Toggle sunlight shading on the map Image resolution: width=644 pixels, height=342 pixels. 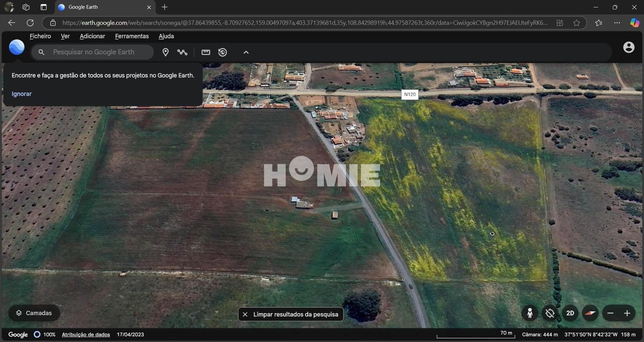[550, 313]
